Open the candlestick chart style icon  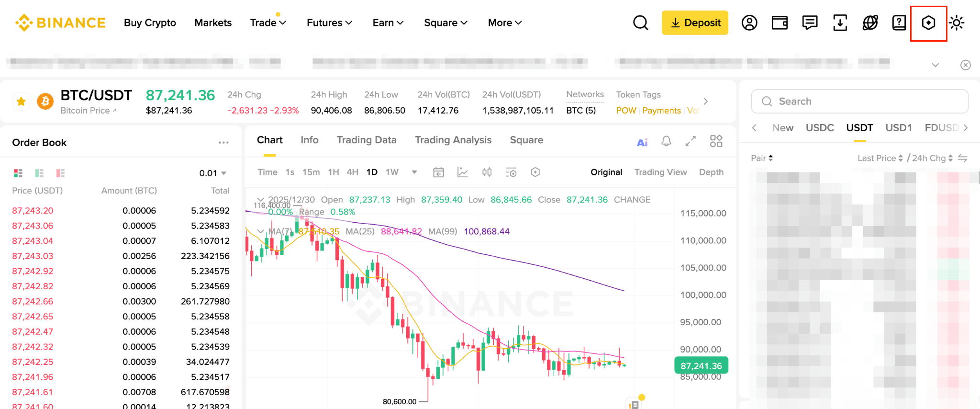click(487, 172)
